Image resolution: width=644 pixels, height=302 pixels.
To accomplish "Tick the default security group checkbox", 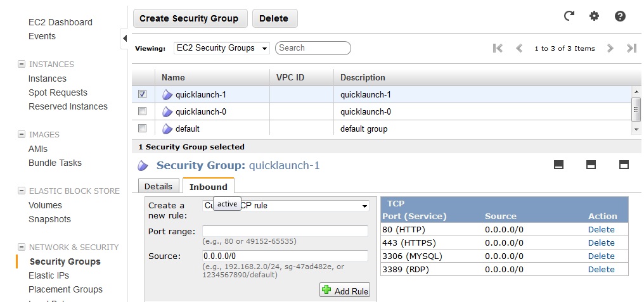I will point(143,129).
